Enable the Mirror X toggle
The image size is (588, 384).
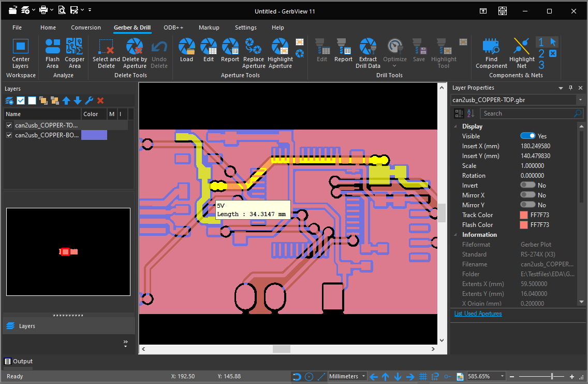click(x=527, y=195)
